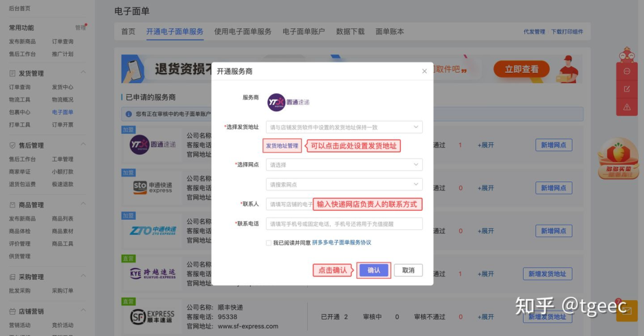Click the warning triangle icon in right sidebar
644x336 pixels.
(x=627, y=107)
